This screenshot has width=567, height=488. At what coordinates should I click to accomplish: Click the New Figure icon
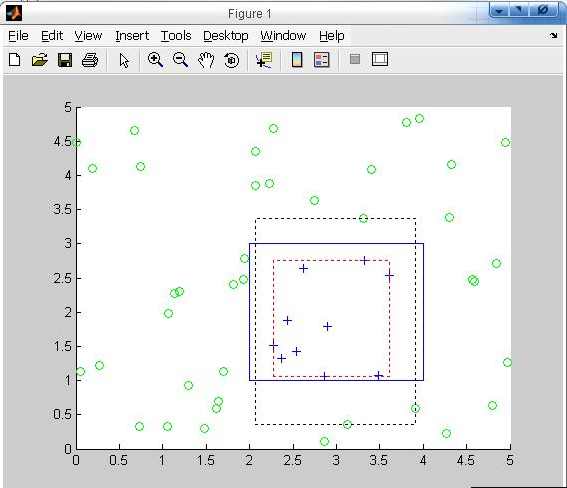pos(14,60)
